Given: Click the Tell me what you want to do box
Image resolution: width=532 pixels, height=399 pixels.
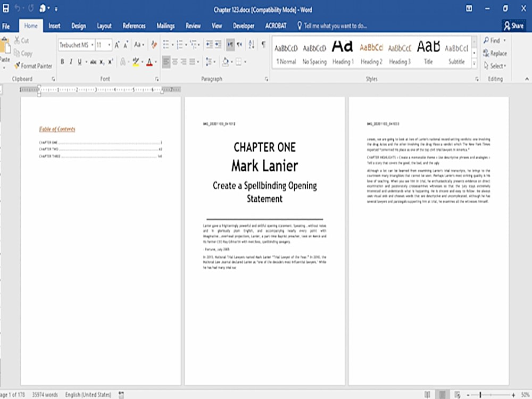Looking at the screenshot, I should pyautogui.click(x=332, y=26).
